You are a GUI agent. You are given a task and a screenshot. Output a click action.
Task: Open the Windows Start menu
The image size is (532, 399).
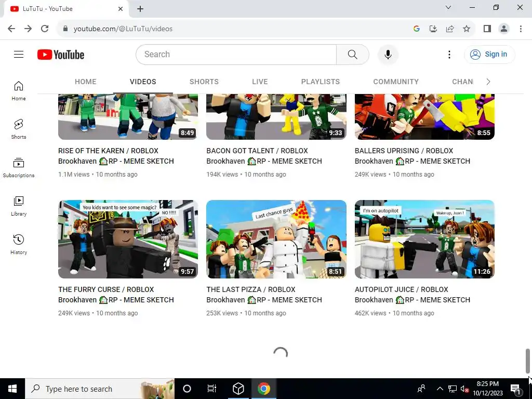(12, 389)
